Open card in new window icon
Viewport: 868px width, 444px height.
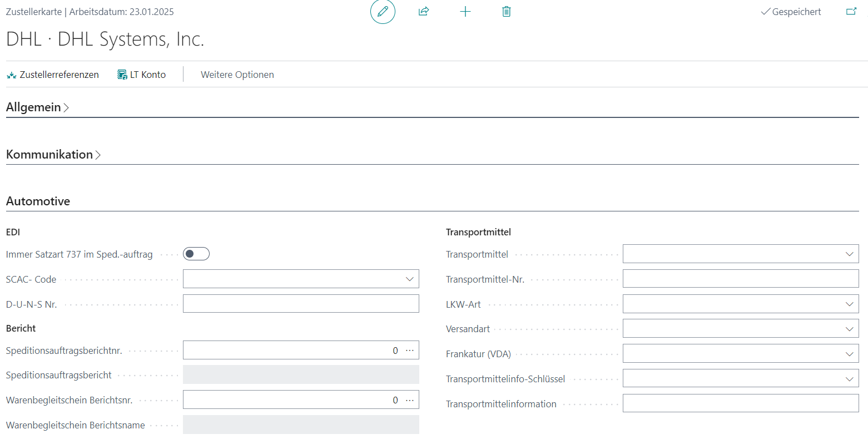pos(851,12)
